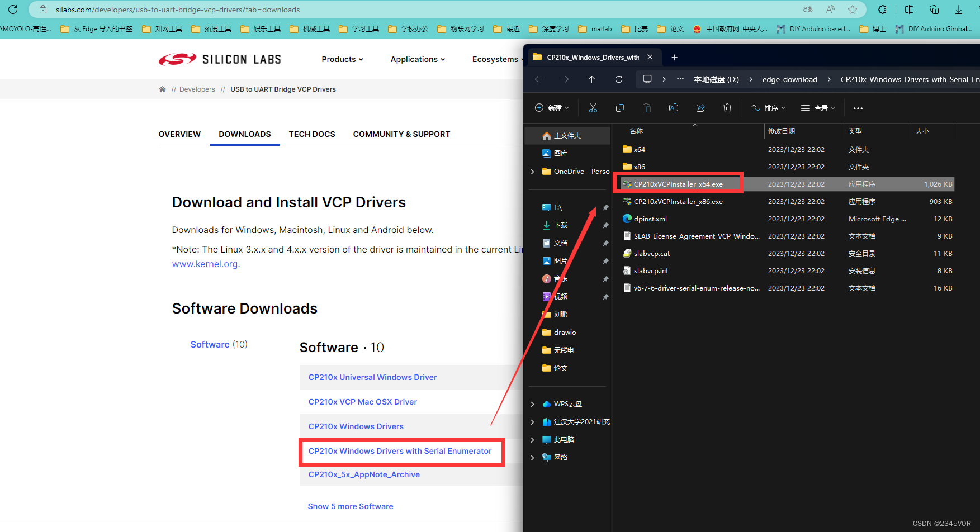Open CP210x Windows Drivers link
Viewport: 980px width, 532px height.
click(356, 426)
